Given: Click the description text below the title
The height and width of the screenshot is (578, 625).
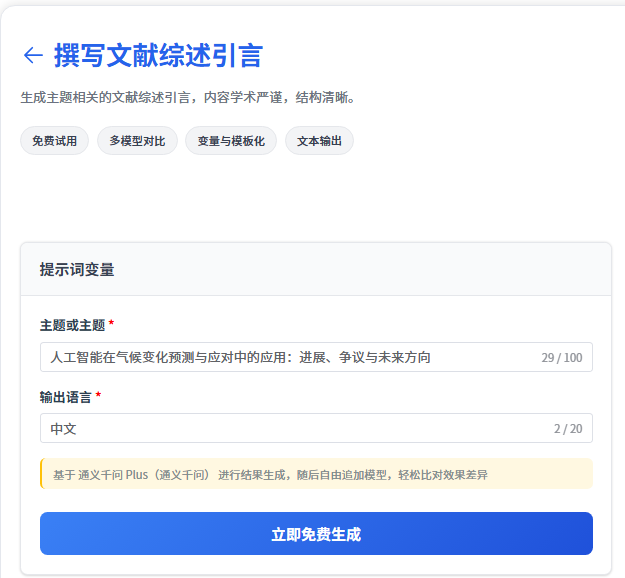Looking at the screenshot, I should tap(188, 98).
